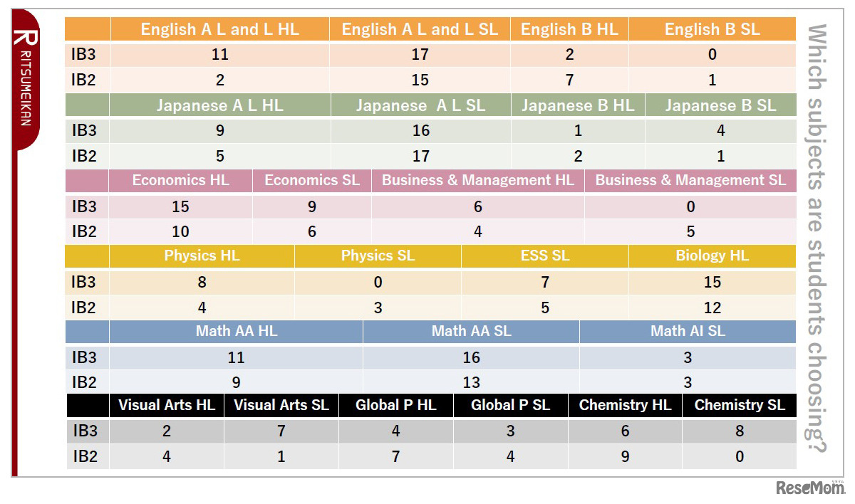
Task: Select the Global P SL header
Action: (x=510, y=405)
